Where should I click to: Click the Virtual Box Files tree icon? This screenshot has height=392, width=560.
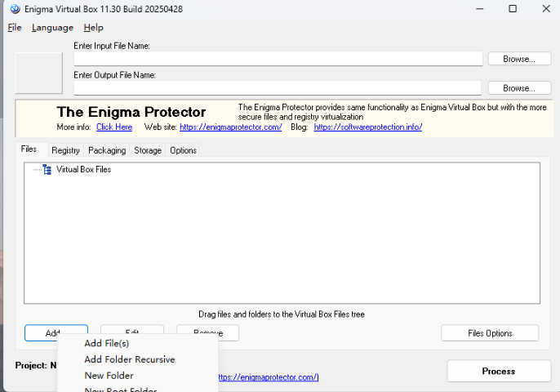pos(47,169)
